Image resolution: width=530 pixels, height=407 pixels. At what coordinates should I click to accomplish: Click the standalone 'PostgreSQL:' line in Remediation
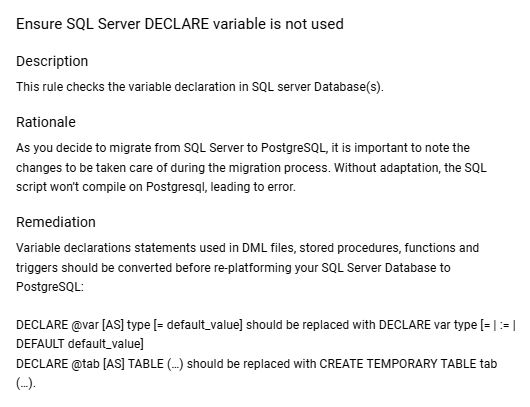tap(50, 287)
